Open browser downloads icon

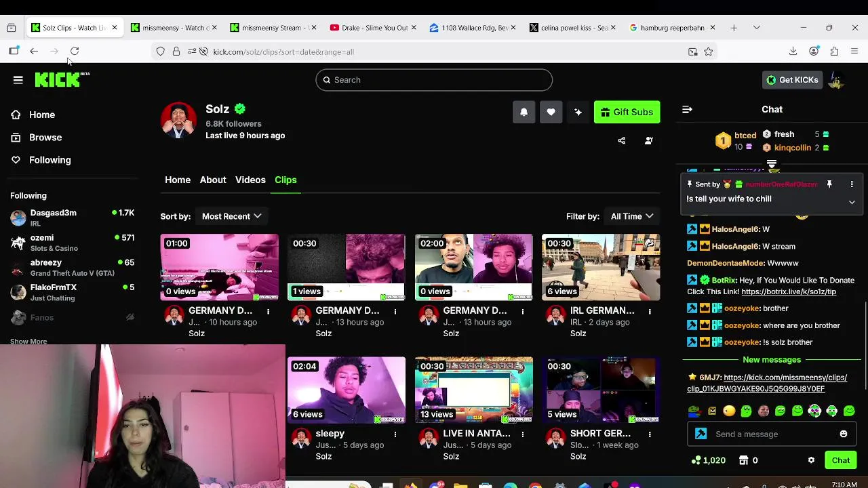click(793, 52)
